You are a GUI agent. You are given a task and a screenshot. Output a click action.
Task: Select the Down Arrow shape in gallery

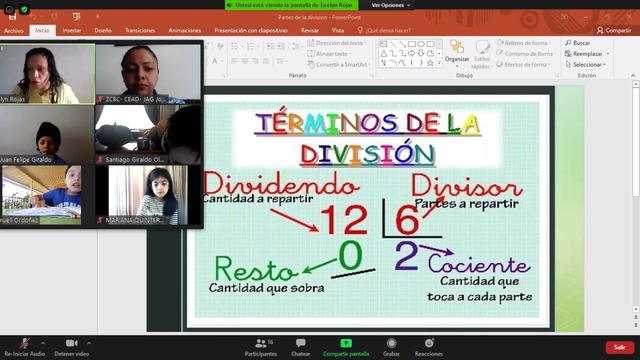421,53
